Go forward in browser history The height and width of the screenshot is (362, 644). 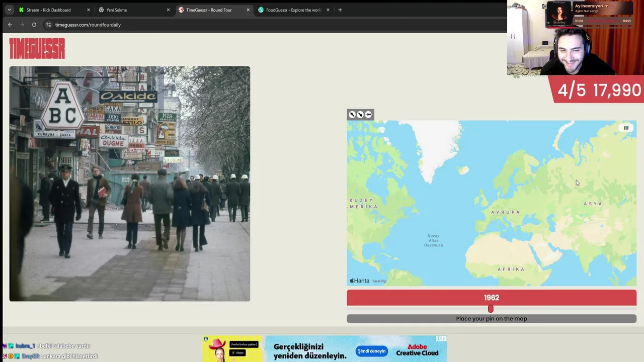[22, 25]
